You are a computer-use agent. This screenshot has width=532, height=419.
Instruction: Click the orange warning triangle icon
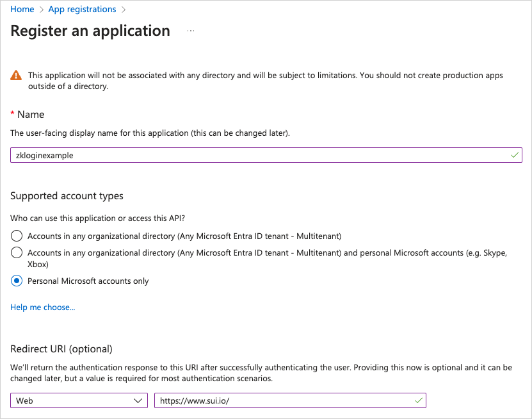tap(15, 75)
